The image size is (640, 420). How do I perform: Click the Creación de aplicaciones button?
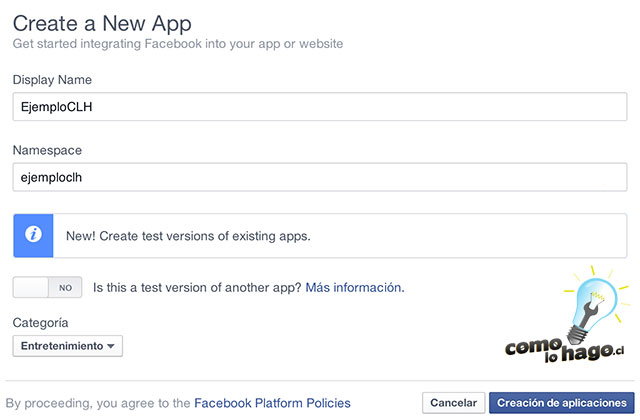click(x=562, y=403)
